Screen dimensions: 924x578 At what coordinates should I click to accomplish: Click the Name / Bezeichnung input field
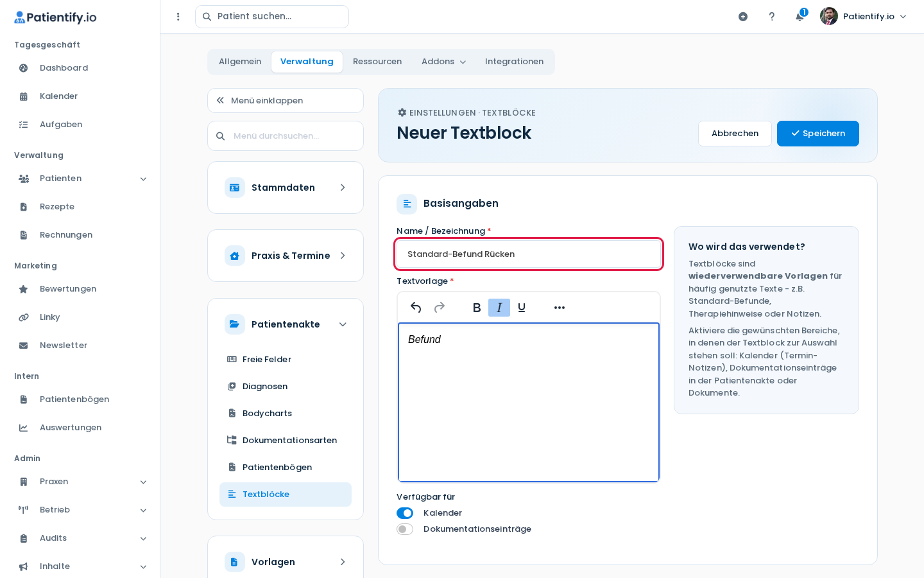[529, 254]
